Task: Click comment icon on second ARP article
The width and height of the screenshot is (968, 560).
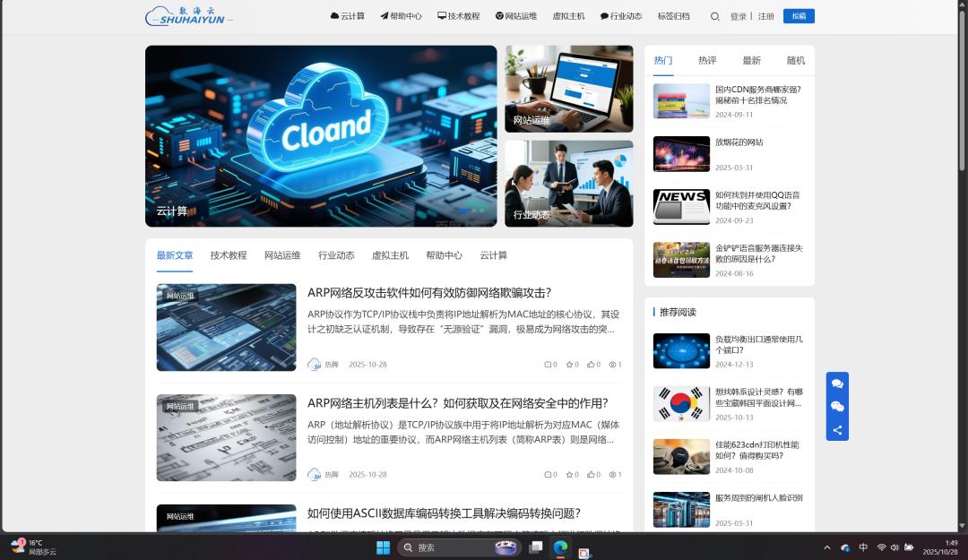Action: coord(548,475)
